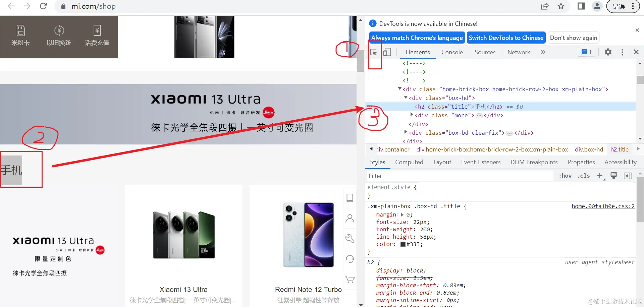644x307 pixels.
Task: Show more DevTools tabs chevron
Action: pos(543,52)
